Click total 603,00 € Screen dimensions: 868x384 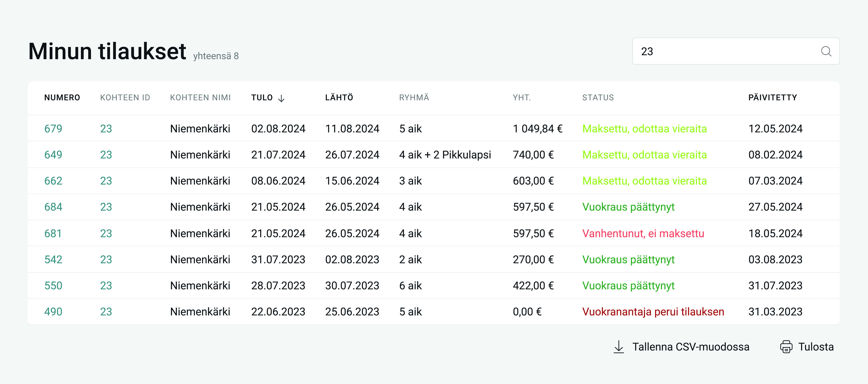(533, 181)
